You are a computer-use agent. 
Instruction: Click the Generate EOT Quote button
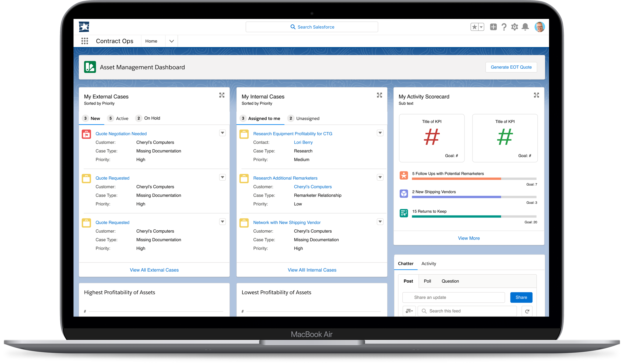pyautogui.click(x=511, y=67)
